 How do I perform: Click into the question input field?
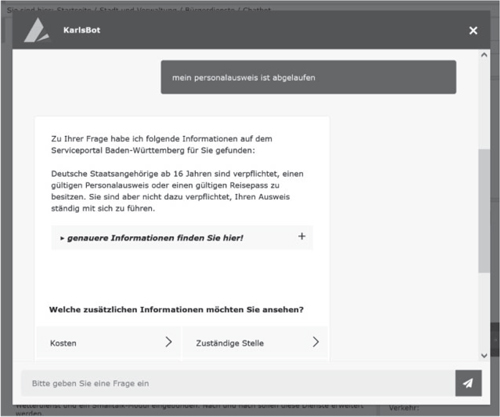(238, 383)
